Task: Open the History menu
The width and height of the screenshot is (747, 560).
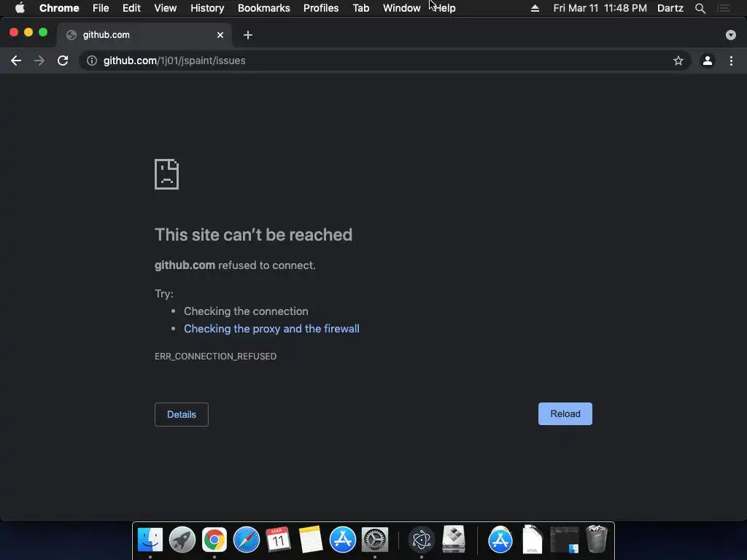Action: 207,8
